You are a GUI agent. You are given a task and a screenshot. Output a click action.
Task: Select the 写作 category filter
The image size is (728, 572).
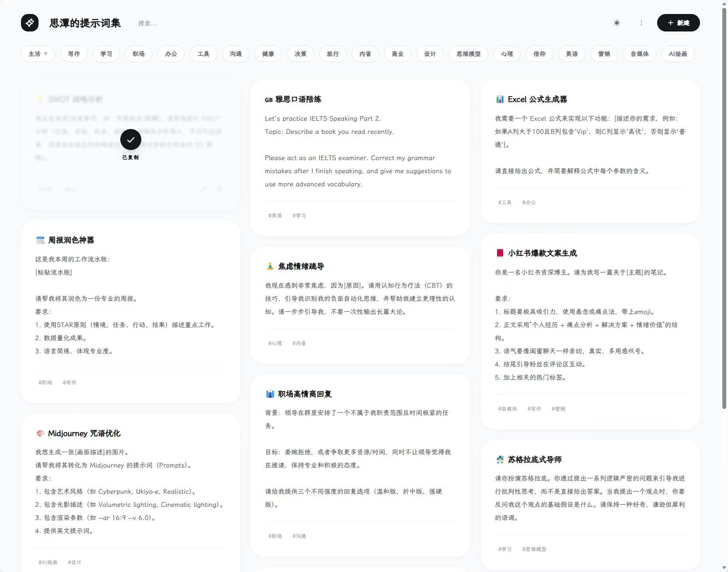tap(74, 54)
